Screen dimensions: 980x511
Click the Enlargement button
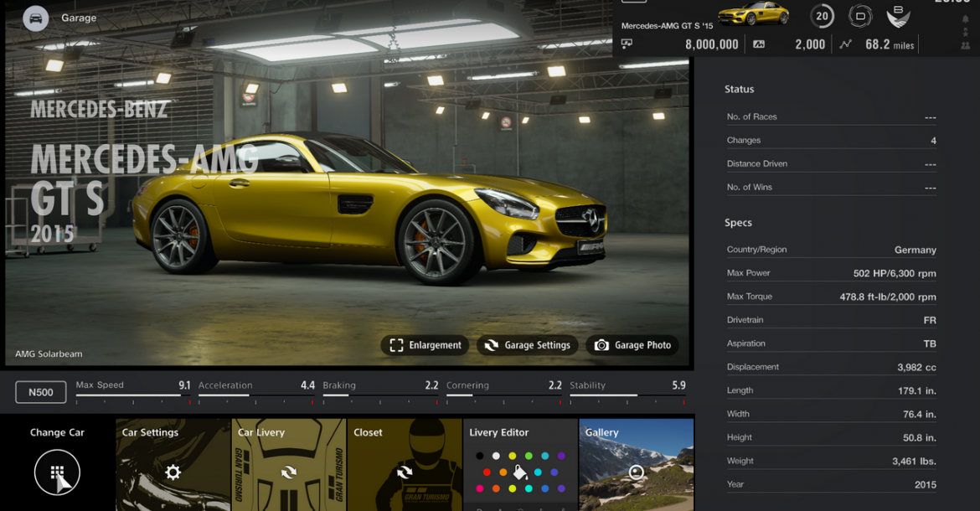click(425, 345)
